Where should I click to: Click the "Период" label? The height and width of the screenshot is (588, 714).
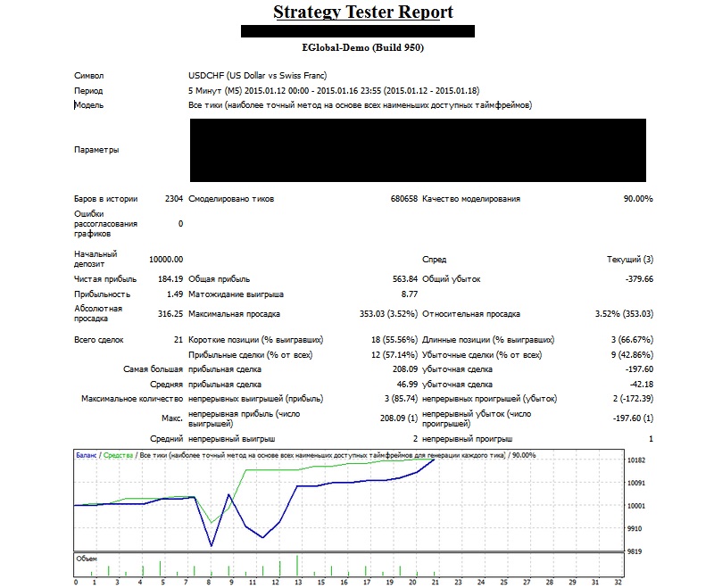(x=88, y=91)
